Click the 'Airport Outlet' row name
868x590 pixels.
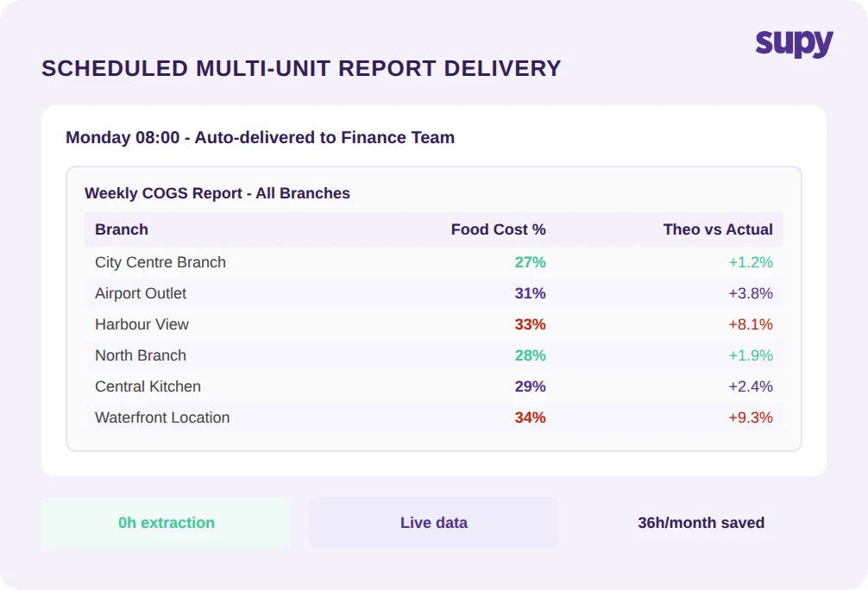141,293
